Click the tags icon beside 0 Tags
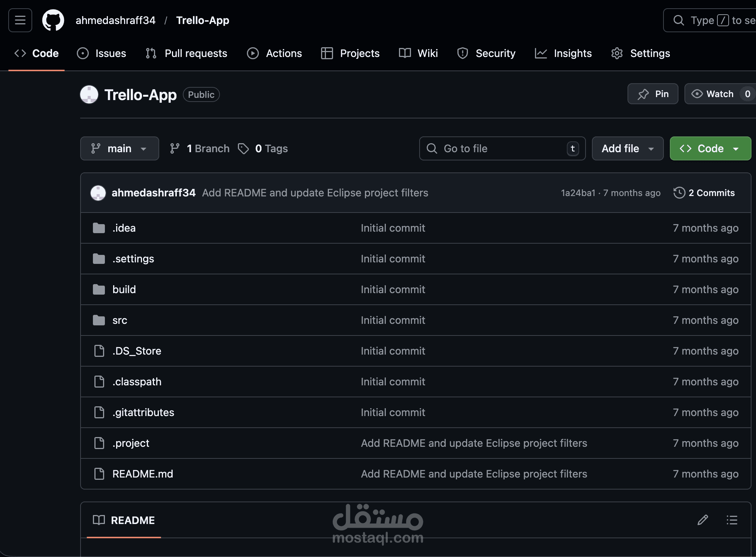 (x=243, y=148)
